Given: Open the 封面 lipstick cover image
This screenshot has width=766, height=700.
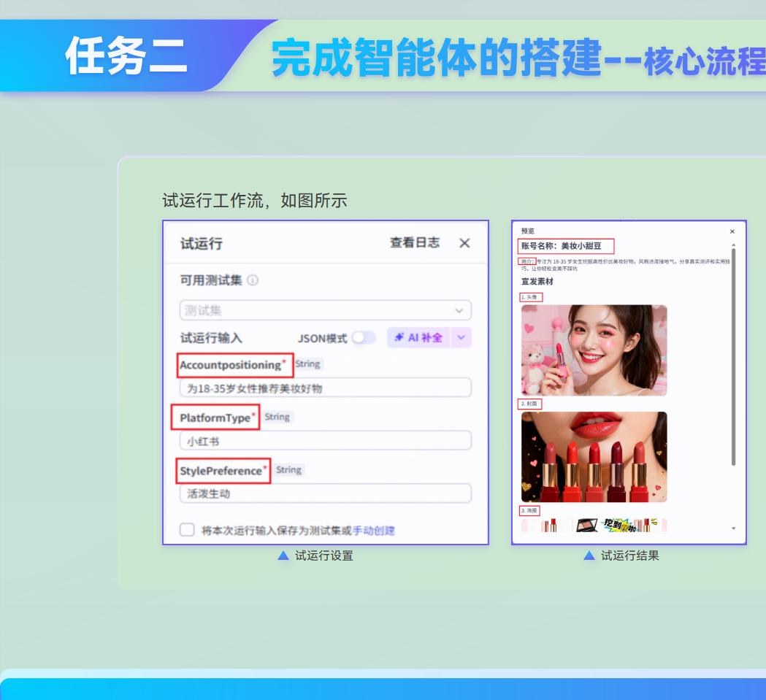Looking at the screenshot, I should tap(594, 457).
